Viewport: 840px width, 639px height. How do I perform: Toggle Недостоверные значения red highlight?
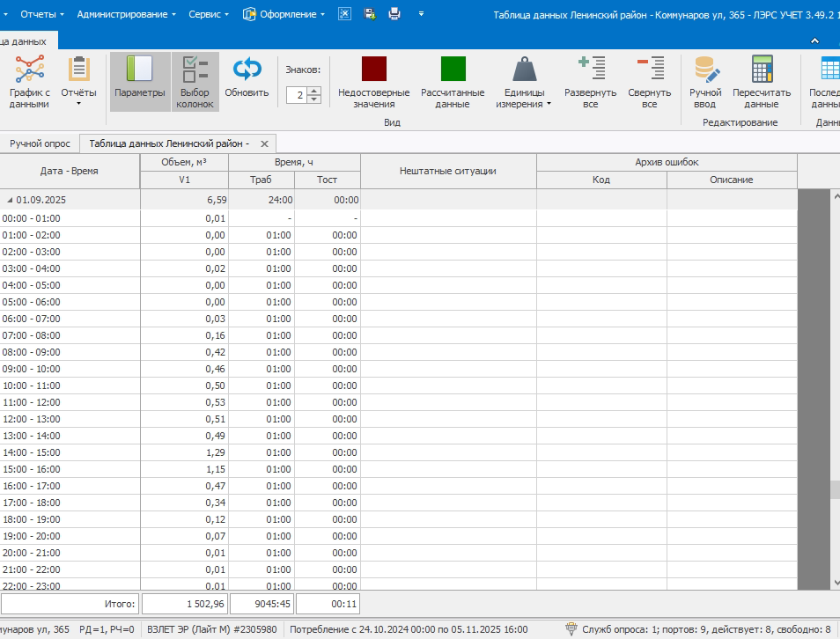click(373, 81)
